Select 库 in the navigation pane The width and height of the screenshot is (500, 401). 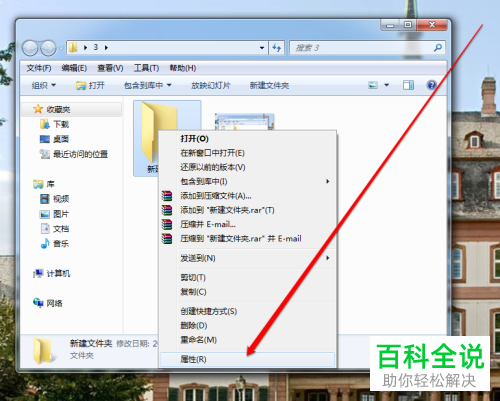click(50, 184)
